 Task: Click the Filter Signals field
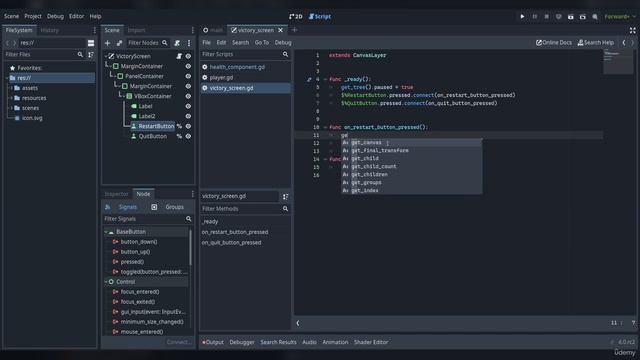[148, 219]
